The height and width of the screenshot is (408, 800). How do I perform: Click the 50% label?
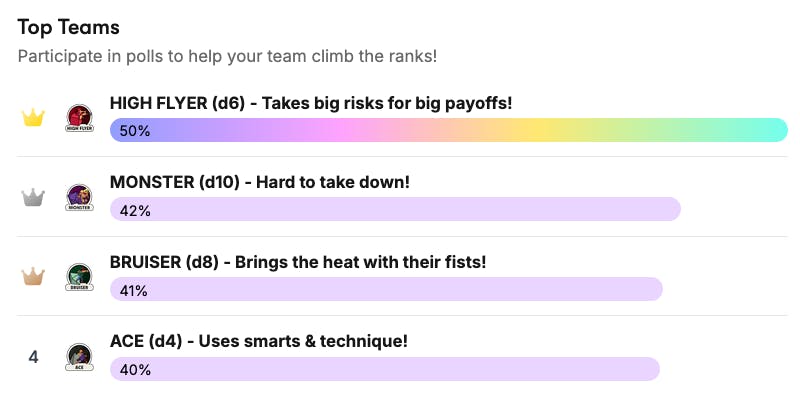(x=135, y=131)
